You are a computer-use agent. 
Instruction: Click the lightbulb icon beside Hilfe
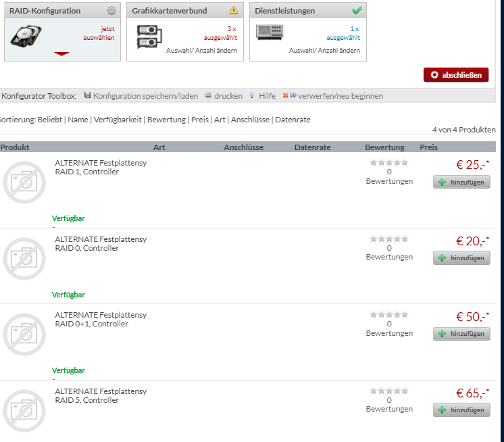coord(252,95)
